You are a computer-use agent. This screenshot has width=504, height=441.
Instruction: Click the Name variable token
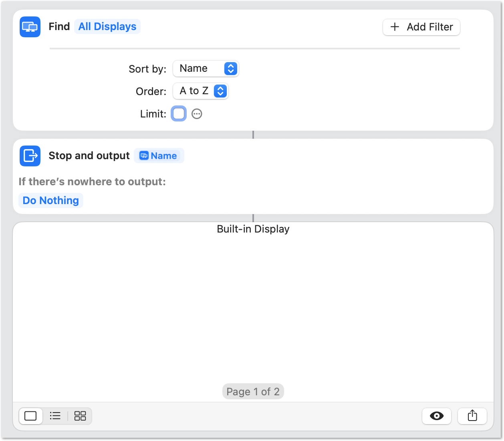pyautogui.click(x=163, y=156)
